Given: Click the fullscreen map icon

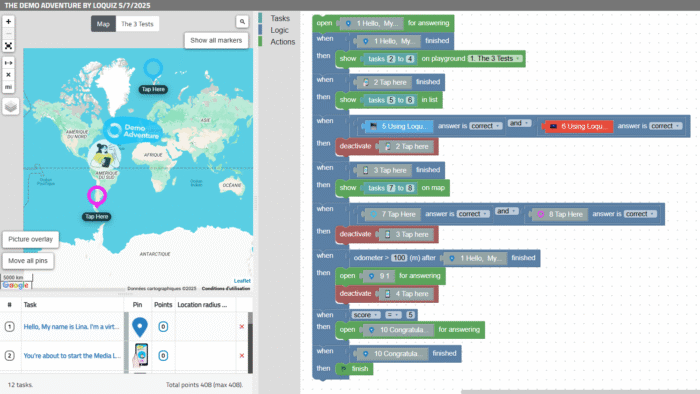Looking at the screenshot, I should click(8, 46).
